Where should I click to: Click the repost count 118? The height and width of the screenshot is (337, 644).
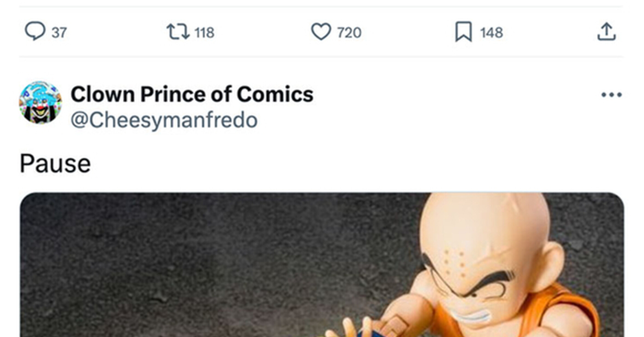coord(204,33)
